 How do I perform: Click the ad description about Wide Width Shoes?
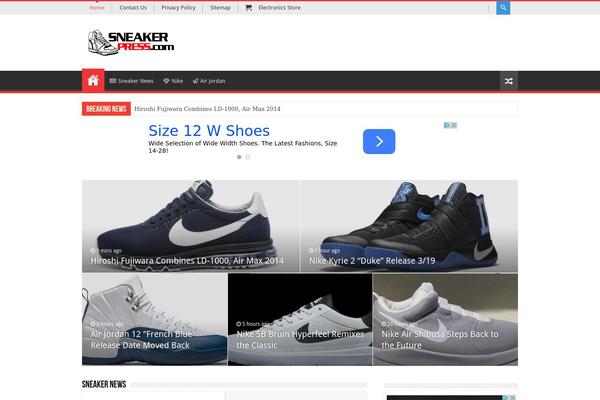coord(243,147)
